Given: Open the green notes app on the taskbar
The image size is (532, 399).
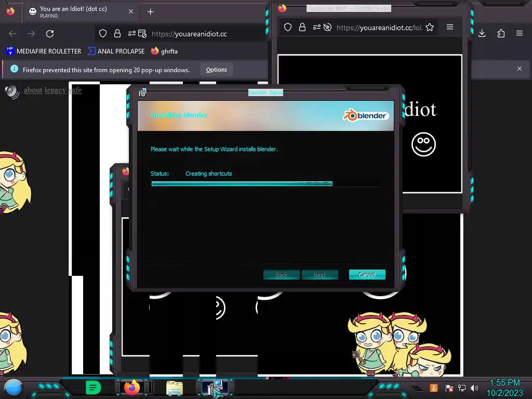Looking at the screenshot, I should point(93,388).
